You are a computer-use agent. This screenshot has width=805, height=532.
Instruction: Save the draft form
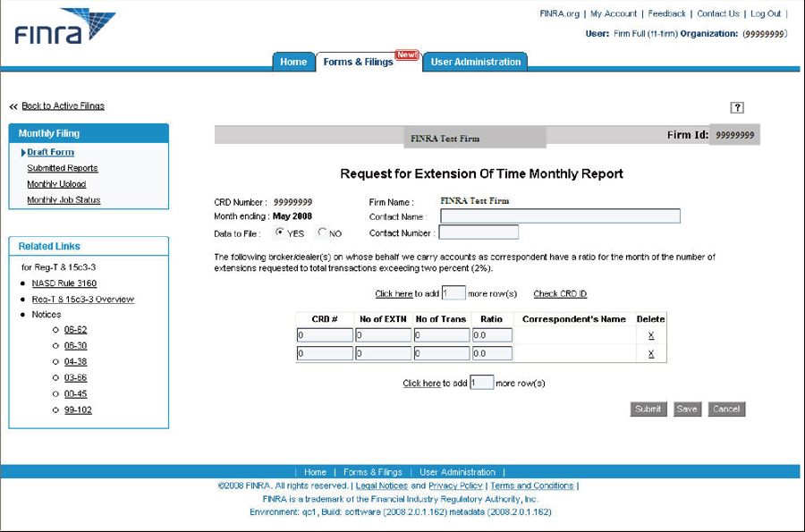pyautogui.click(x=687, y=409)
